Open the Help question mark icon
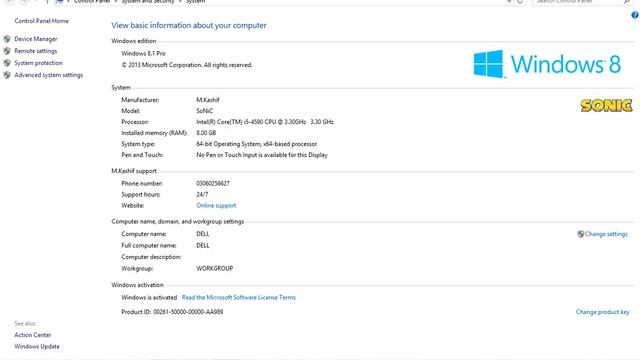The width and height of the screenshot is (640, 360). (x=635, y=16)
